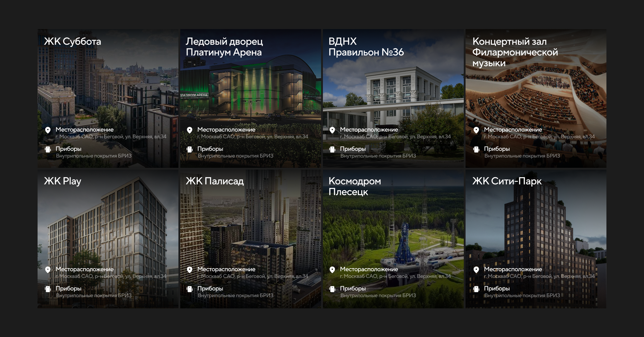Click Приборы label in ЖК Палисад card
This screenshot has width=644, height=337.
(x=210, y=288)
